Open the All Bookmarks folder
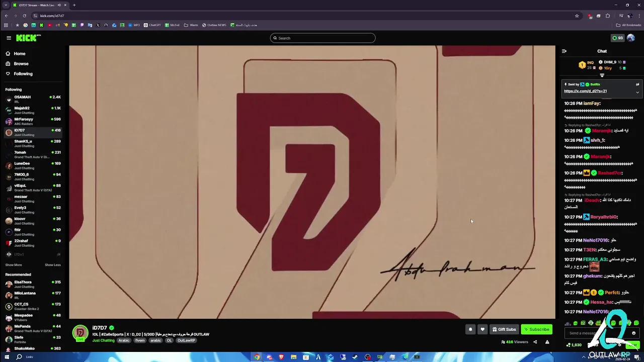The width and height of the screenshot is (644, 362). [x=629, y=25]
